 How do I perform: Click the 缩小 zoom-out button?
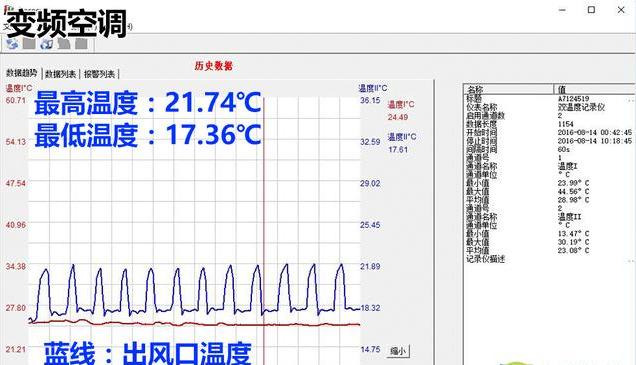click(x=398, y=351)
